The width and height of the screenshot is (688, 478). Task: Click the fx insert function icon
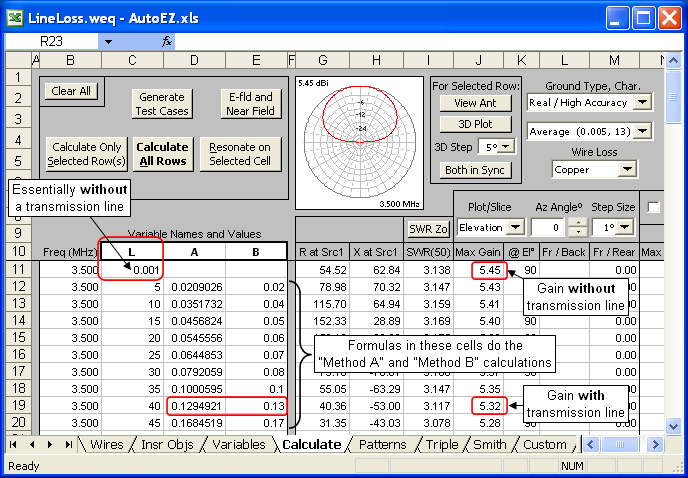pos(167,42)
